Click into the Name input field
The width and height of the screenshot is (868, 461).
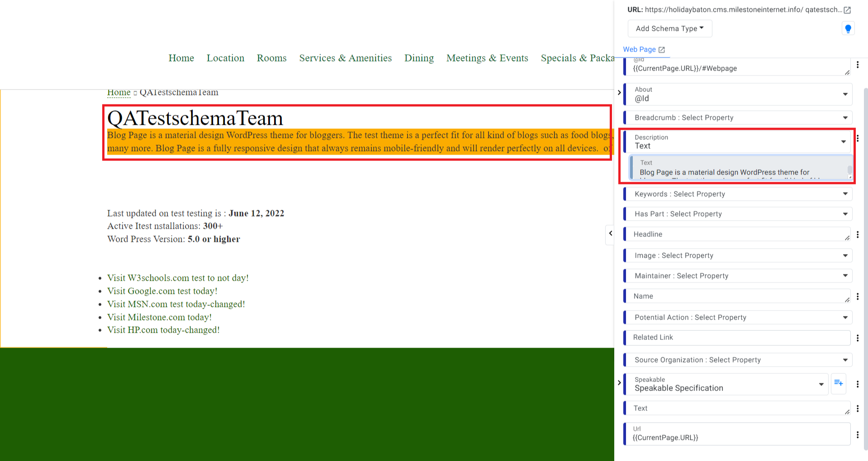(x=737, y=296)
